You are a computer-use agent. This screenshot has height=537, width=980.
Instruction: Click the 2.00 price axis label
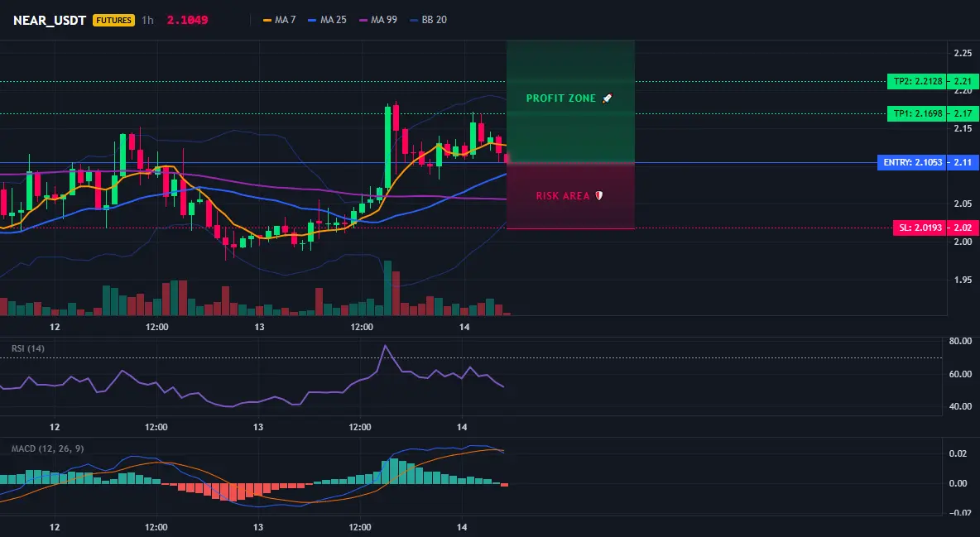(963, 242)
